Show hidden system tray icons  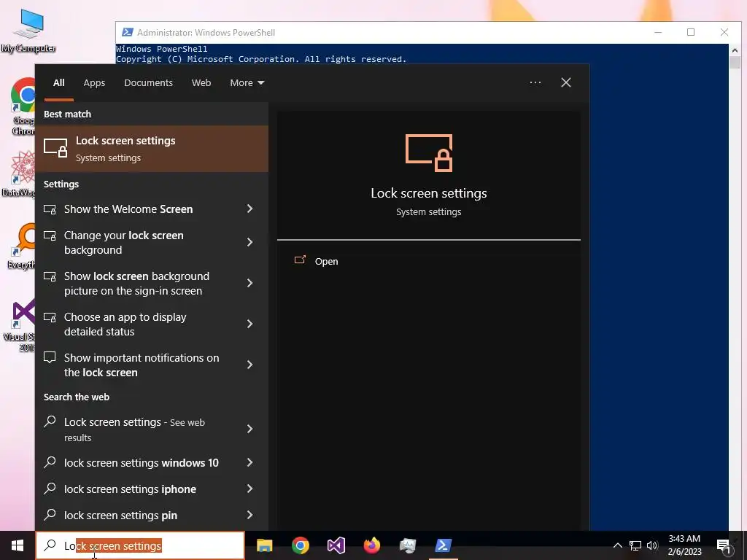coord(617,545)
